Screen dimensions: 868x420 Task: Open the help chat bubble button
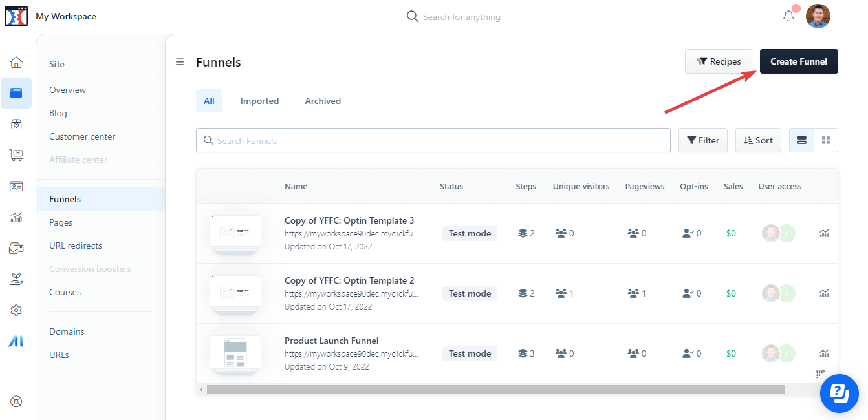(x=839, y=392)
